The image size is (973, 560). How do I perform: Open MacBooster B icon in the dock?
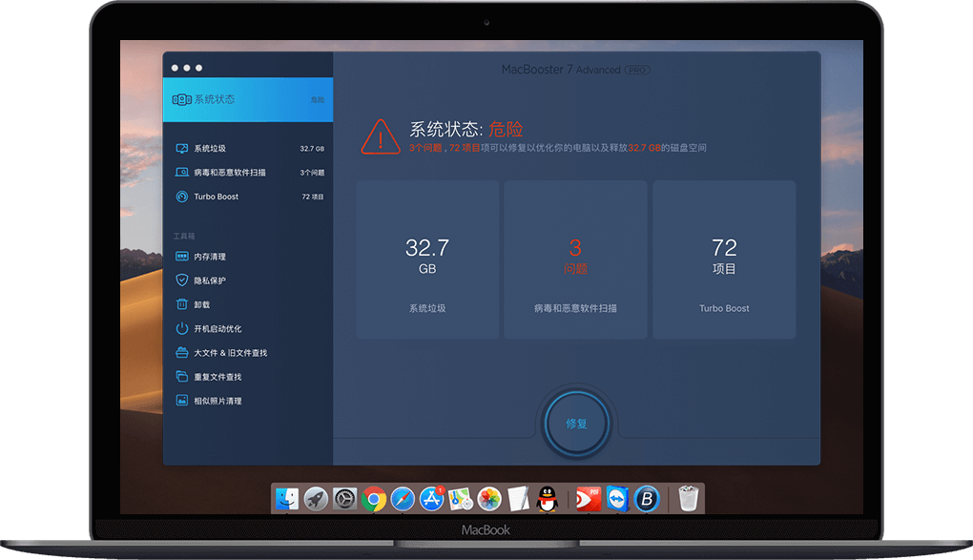click(647, 499)
